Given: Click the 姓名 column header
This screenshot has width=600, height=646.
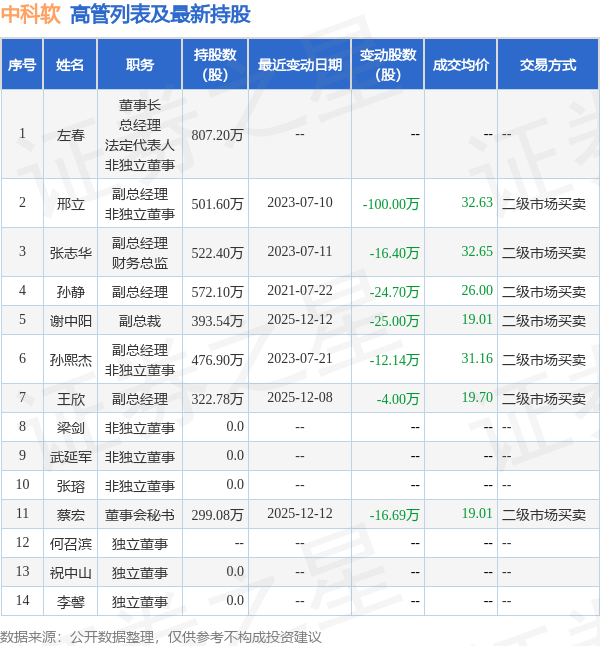Looking at the screenshot, I should (x=70, y=65).
